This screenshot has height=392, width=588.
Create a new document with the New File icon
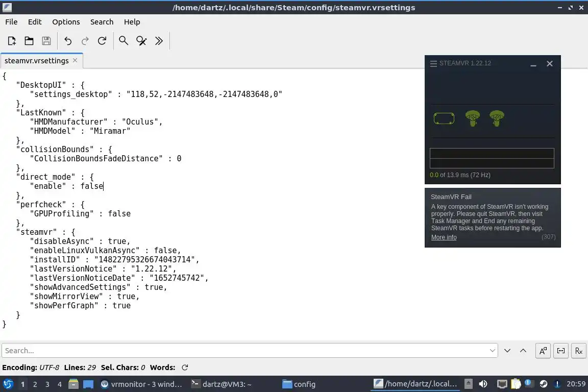[x=12, y=40]
